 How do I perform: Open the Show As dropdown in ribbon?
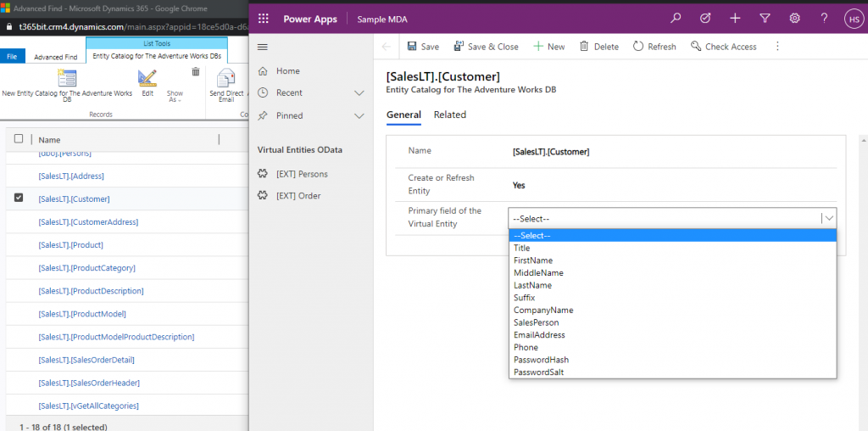(x=175, y=96)
